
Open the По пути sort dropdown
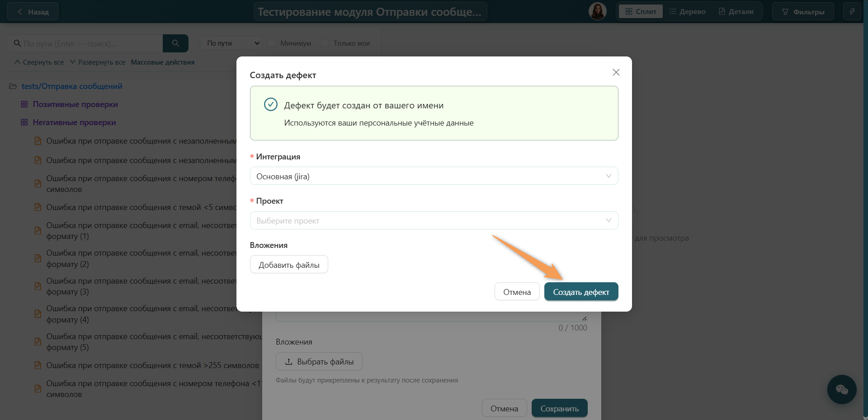tap(231, 43)
